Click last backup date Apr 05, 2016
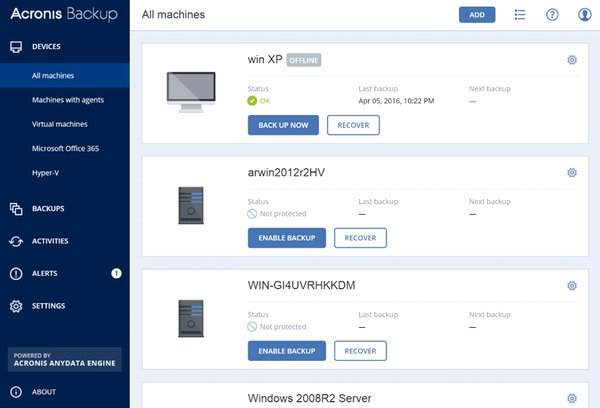 (396, 101)
